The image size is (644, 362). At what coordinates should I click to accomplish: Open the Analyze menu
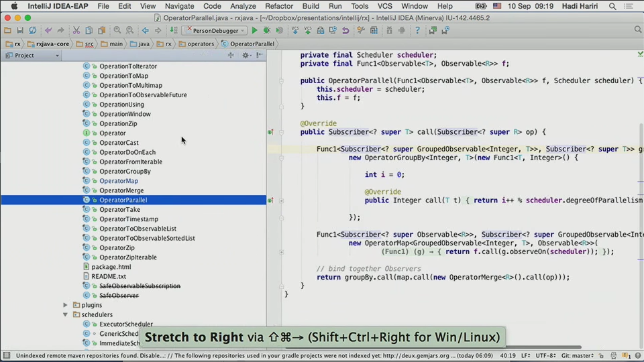coord(243,6)
